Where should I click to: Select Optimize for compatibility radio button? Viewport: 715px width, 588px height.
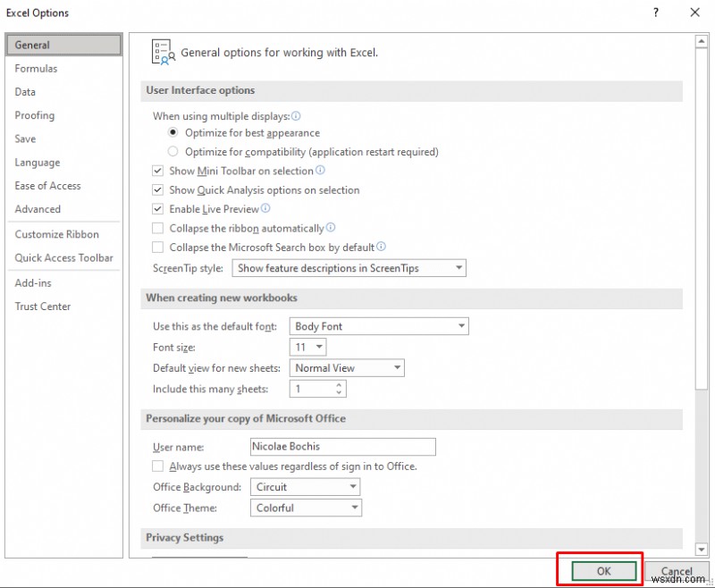pyautogui.click(x=172, y=151)
